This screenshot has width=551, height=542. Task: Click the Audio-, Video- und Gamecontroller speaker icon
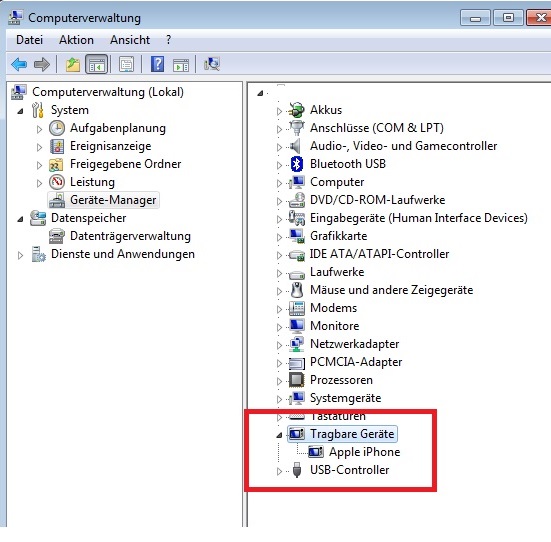click(296, 146)
